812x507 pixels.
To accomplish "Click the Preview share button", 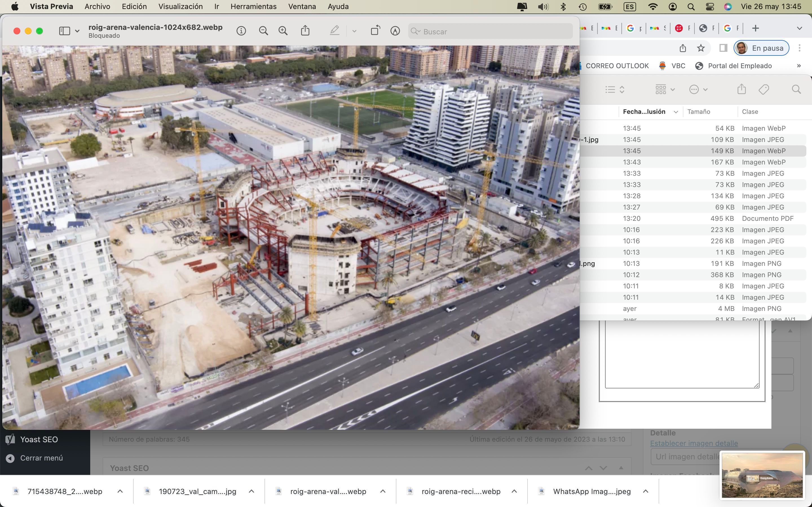I will point(305,31).
